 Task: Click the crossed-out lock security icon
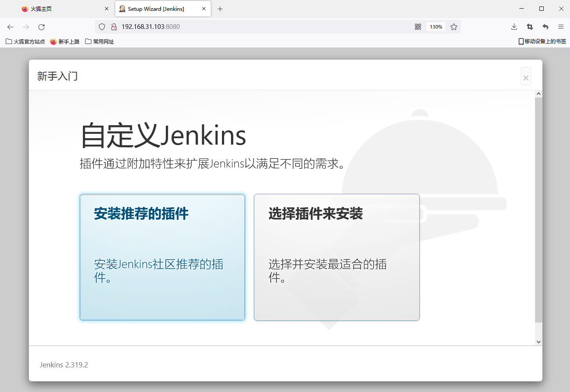point(114,27)
